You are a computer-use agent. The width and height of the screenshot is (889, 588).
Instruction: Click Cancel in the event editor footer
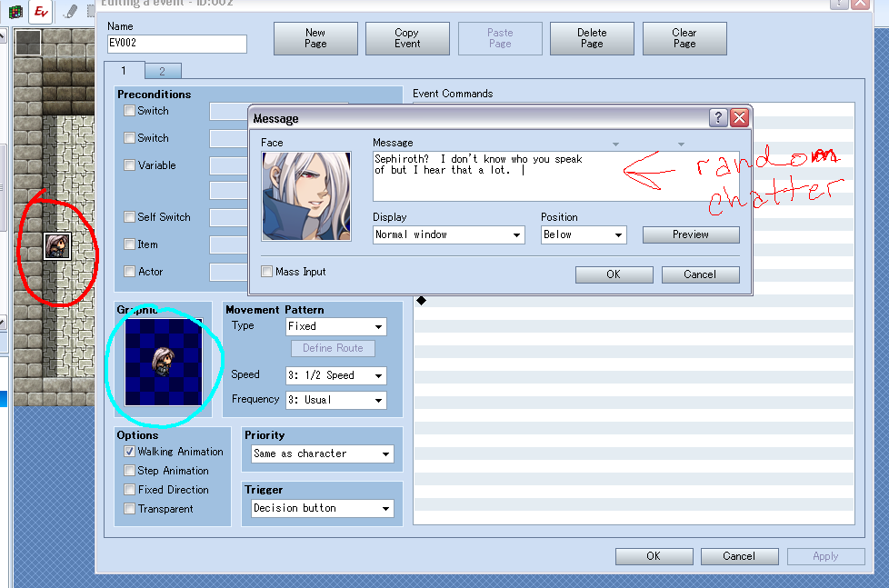[739, 556]
